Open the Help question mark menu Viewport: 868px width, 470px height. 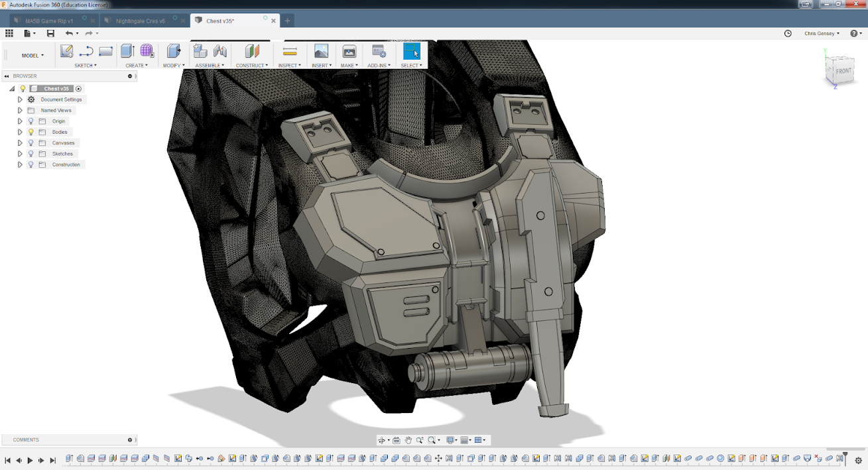click(x=855, y=33)
